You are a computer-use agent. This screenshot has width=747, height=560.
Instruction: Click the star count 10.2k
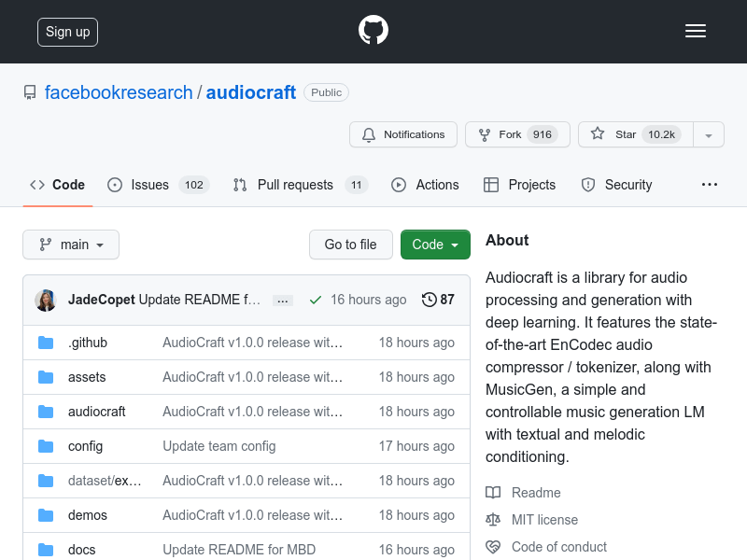661,134
